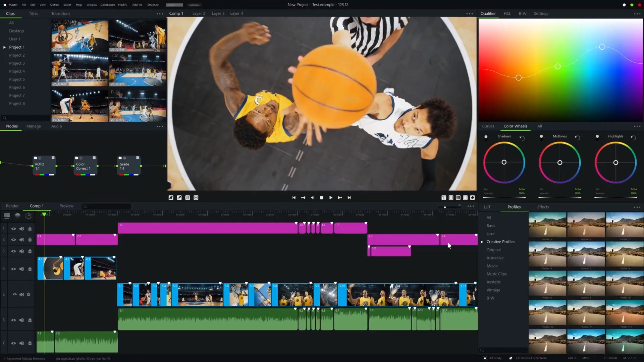Click the layers stack icon in timeline header

[x=18, y=216]
